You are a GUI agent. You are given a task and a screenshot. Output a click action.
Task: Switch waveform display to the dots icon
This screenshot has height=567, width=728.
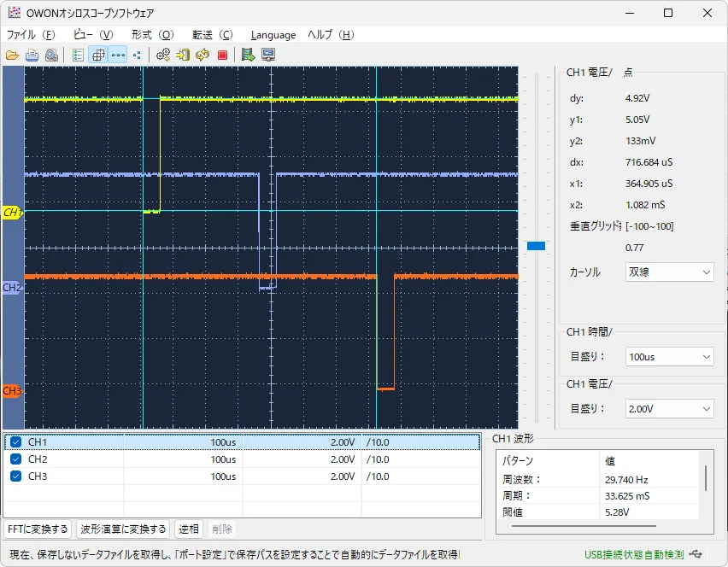[x=137, y=56]
